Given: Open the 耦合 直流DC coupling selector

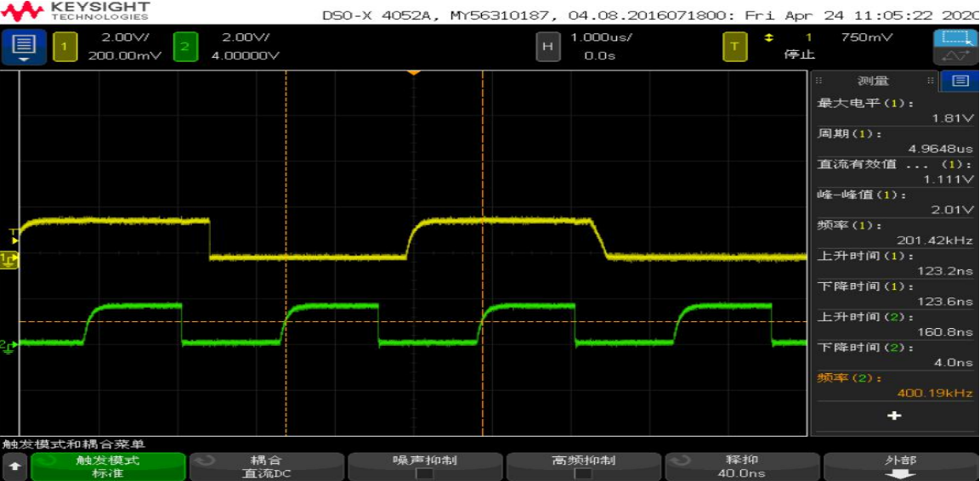Looking at the screenshot, I should [x=266, y=467].
